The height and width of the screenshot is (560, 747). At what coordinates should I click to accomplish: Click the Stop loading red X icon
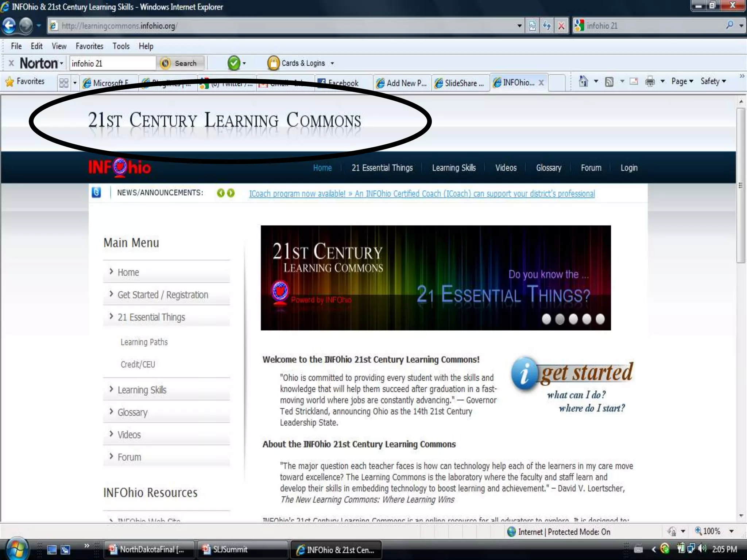click(561, 26)
